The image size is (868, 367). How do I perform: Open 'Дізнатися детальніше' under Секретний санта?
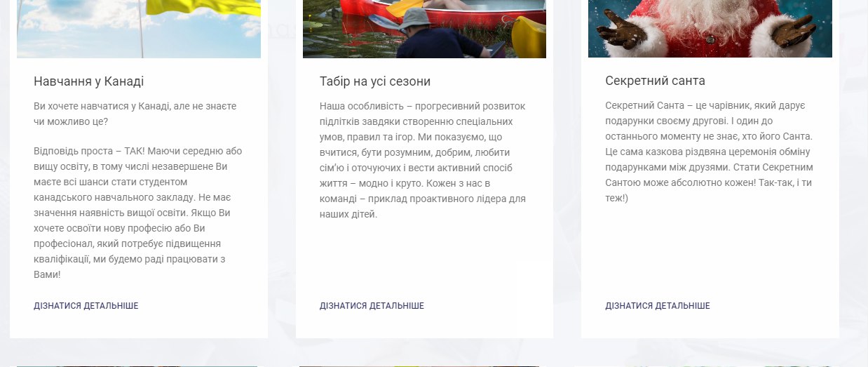[x=658, y=306]
